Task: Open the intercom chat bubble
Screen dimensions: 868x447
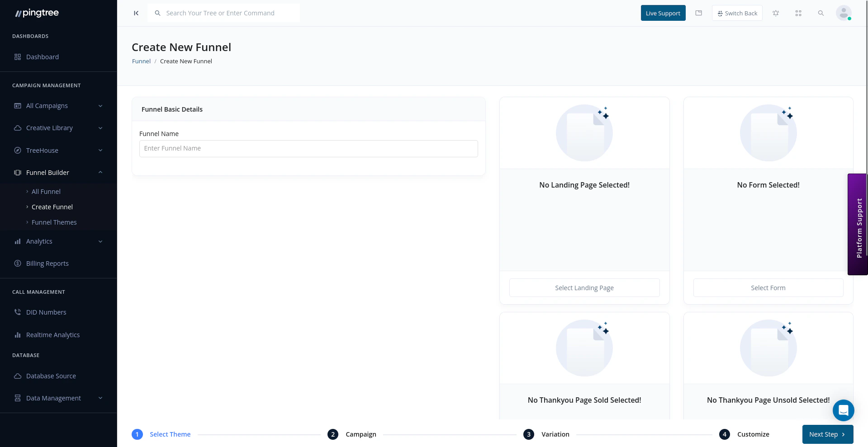Action: point(843,410)
